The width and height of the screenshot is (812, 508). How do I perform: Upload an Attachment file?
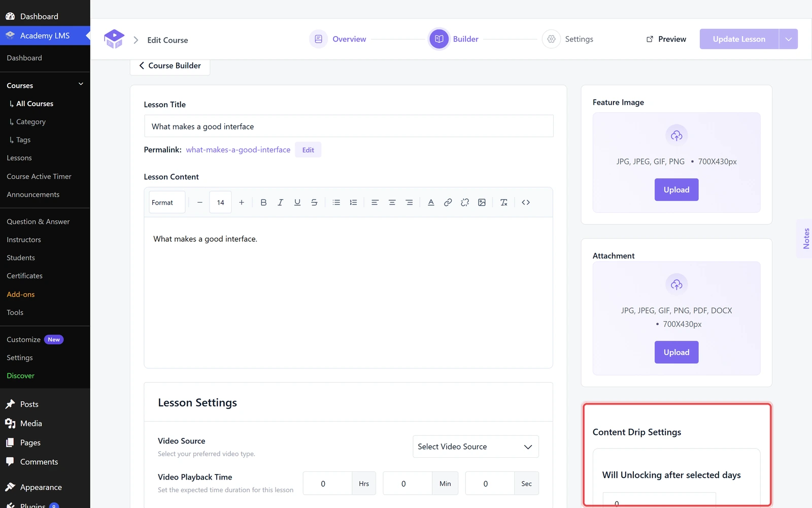coord(676,352)
